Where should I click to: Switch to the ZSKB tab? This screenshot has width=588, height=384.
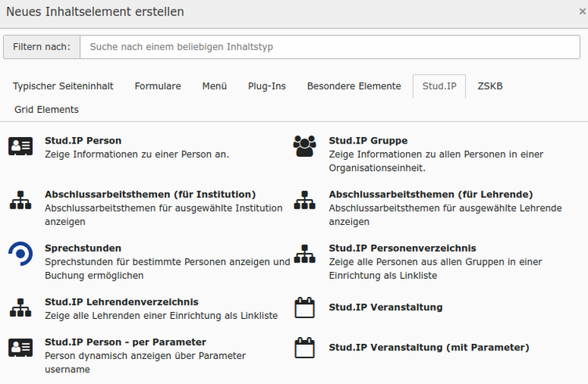[x=490, y=86]
